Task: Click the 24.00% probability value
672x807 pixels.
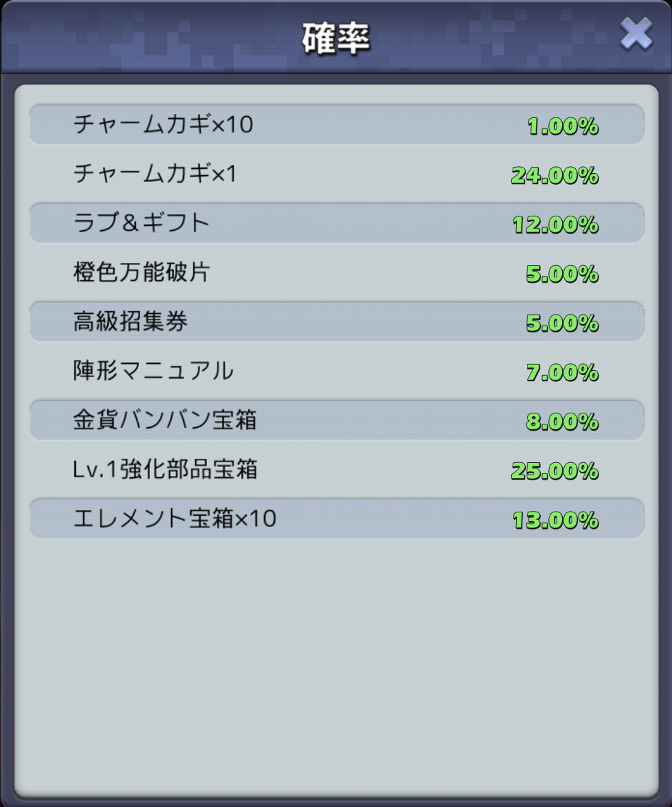Action: [x=555, y=176]
